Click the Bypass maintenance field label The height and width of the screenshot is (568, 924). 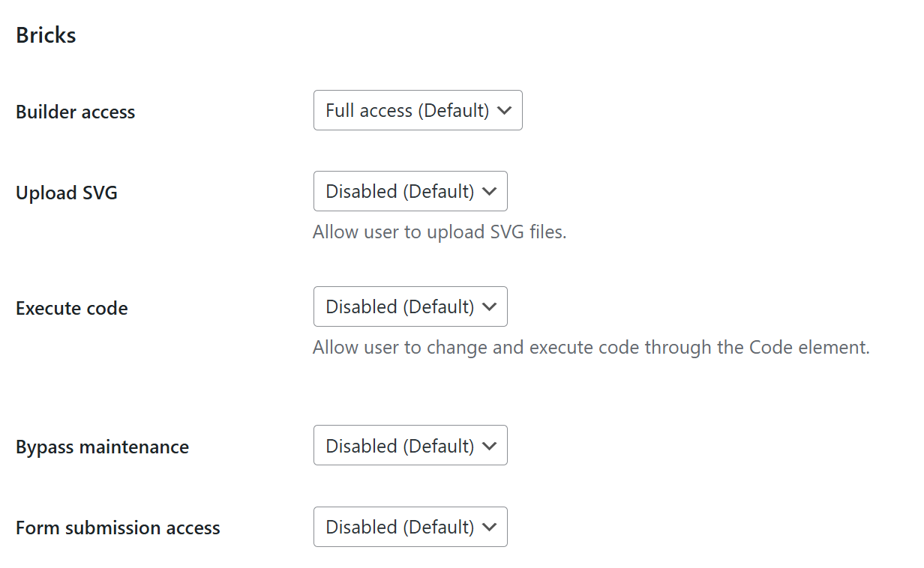click(103, 447)
